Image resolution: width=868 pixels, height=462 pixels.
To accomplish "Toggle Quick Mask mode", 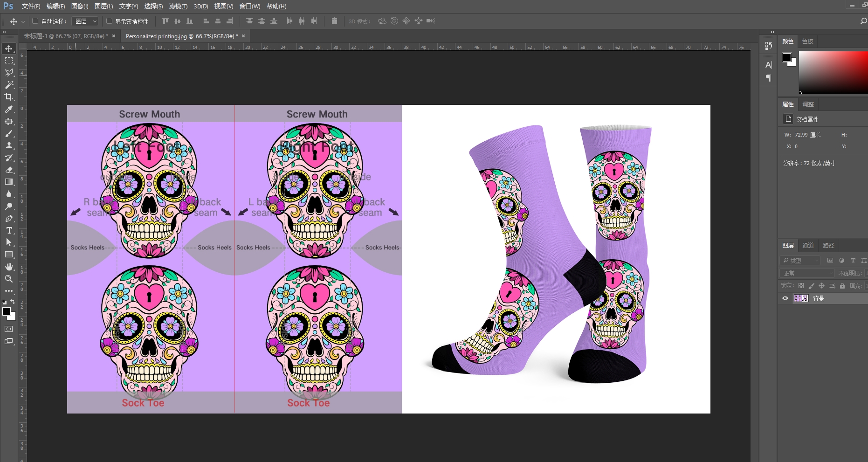I will (9, 329).
